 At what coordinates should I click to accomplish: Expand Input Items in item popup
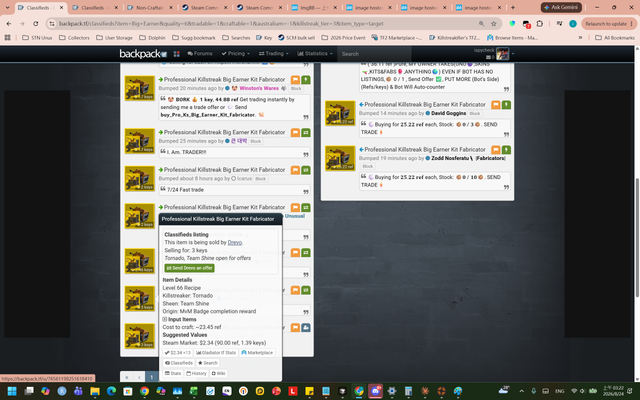[x=180, y=320]
